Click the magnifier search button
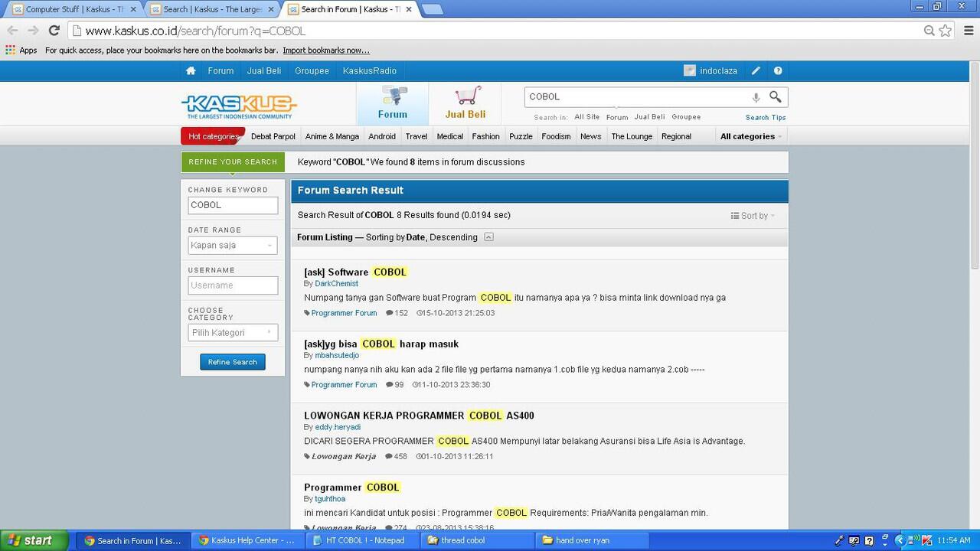 [x=776, y=96]
